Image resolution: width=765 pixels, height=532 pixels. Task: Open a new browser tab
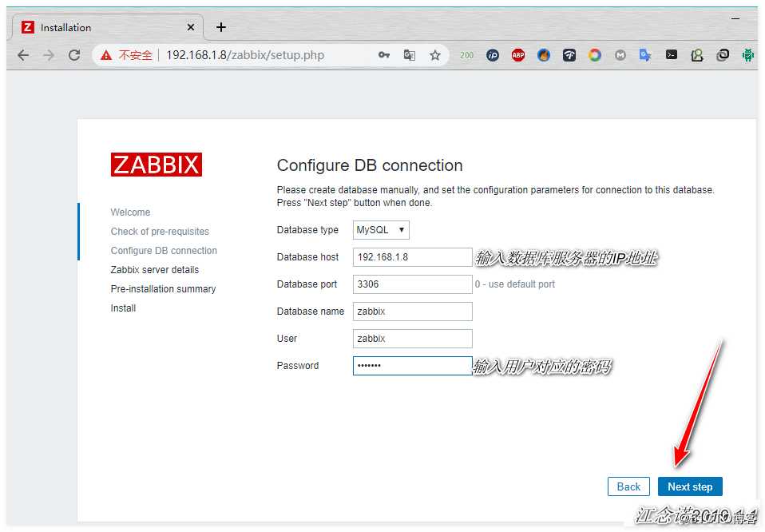click(x=221, y=27)
